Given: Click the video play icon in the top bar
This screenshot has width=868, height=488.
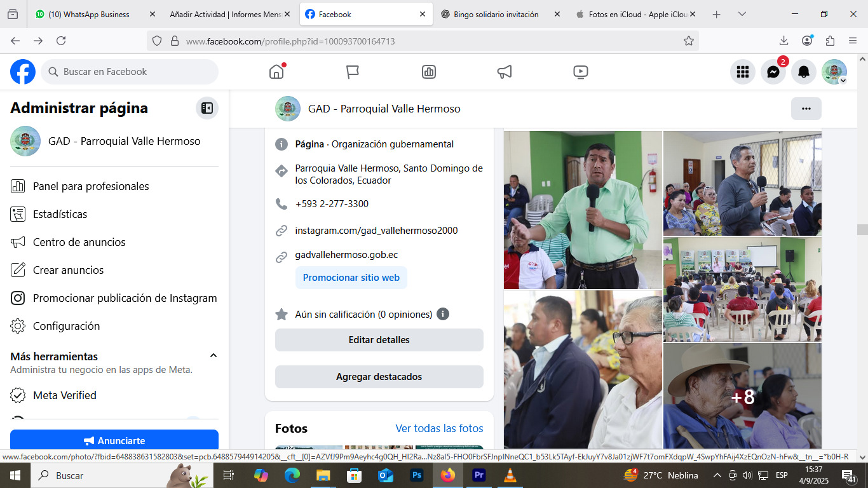Looking at the screenshot, I should pyautogui.click(x=580, y=72).
